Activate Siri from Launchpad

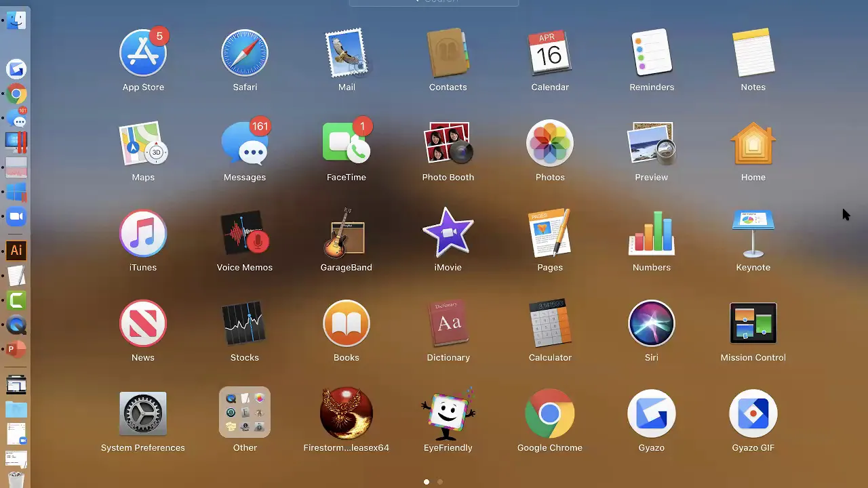click(x=652, y=323)
